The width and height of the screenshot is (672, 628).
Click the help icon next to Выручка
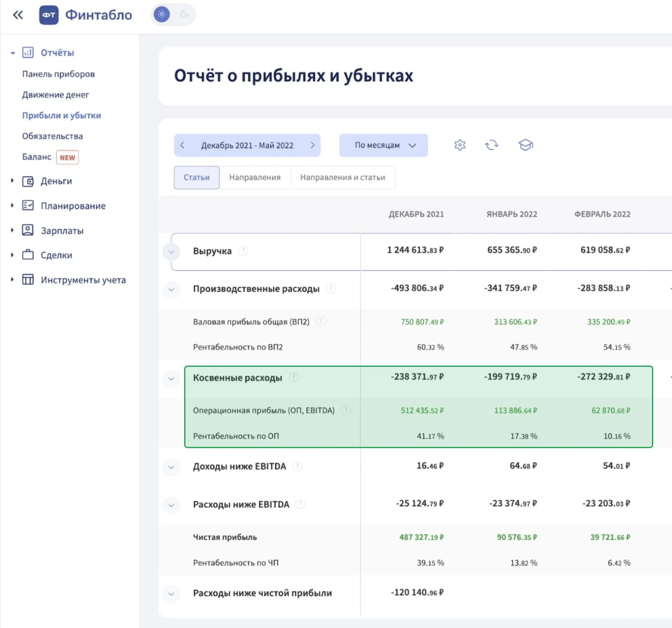point(243,251)
